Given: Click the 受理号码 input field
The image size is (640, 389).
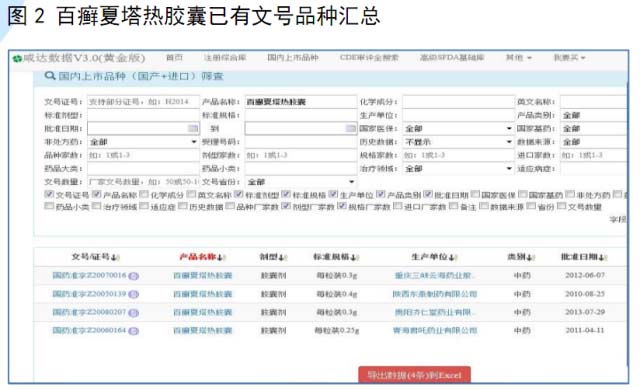Looking at the screenshot, I should pyautogui.click(x=301, y=142).
